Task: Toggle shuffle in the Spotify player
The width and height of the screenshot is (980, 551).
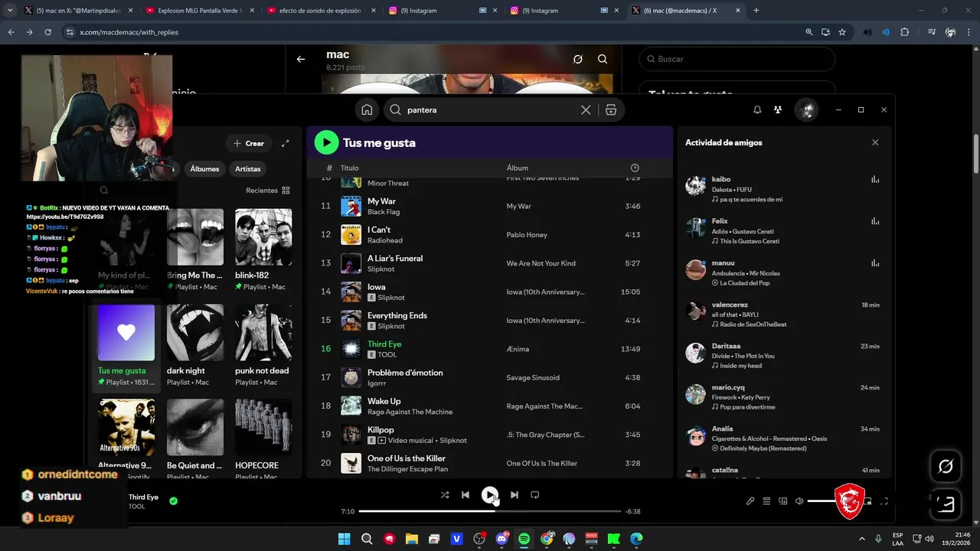Action: [445, 495]
